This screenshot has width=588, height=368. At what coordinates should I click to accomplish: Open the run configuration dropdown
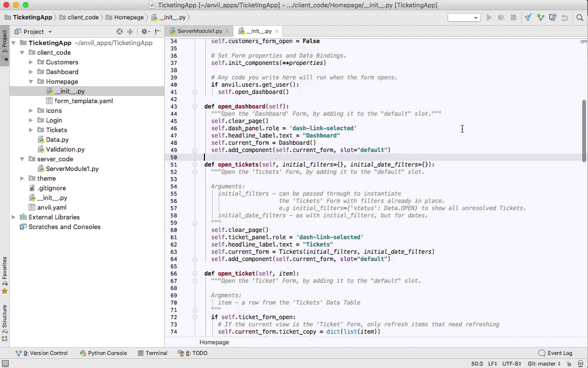[464, 17]
